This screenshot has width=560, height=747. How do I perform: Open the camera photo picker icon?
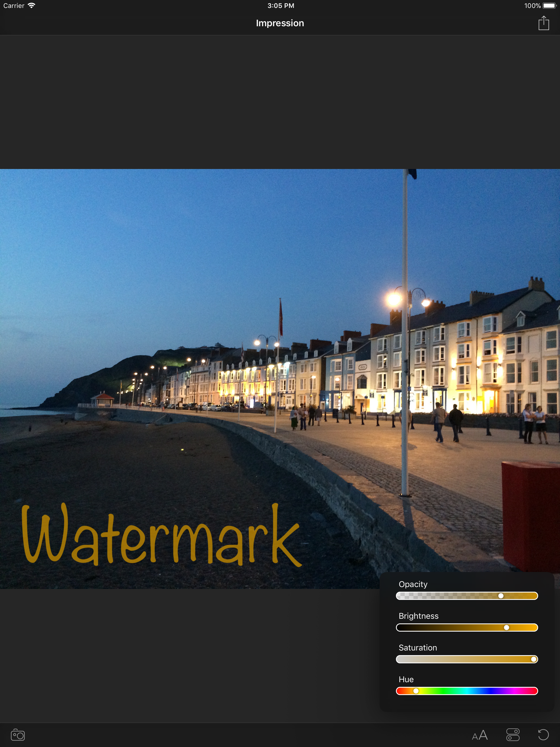[18, 735]
